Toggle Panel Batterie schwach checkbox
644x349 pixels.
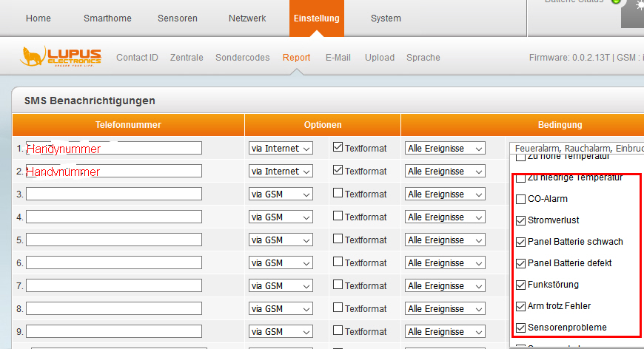(521, 242)
